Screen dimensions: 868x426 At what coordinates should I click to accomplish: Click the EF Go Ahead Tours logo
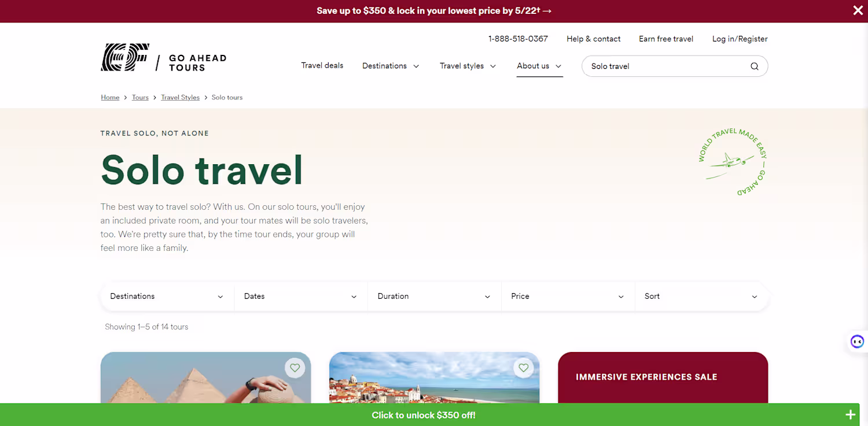point(164,57)
